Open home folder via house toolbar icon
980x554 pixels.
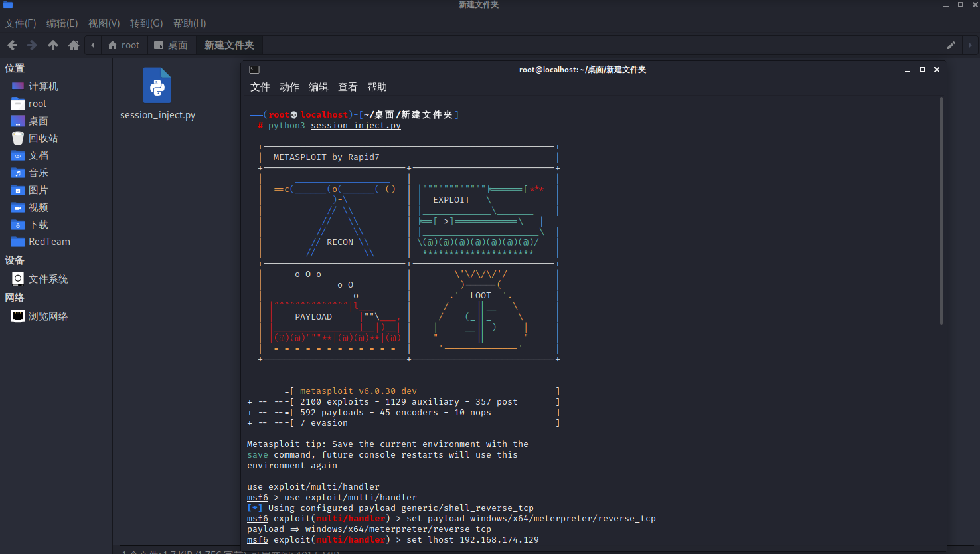[x=74, y=45]
